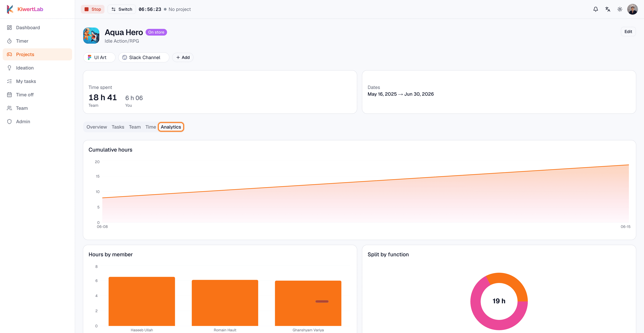Screen dimensions: 644x333
Task: Click the My tasks checklist icon
Action: 9,81
